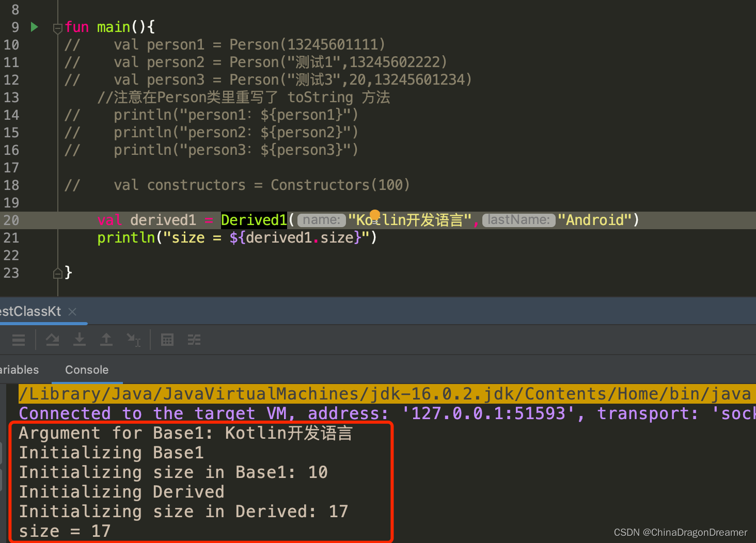756x543 pixels.
Task: Click "Initializing size in Base1: 10" line
Action: [x=173, y=472]
